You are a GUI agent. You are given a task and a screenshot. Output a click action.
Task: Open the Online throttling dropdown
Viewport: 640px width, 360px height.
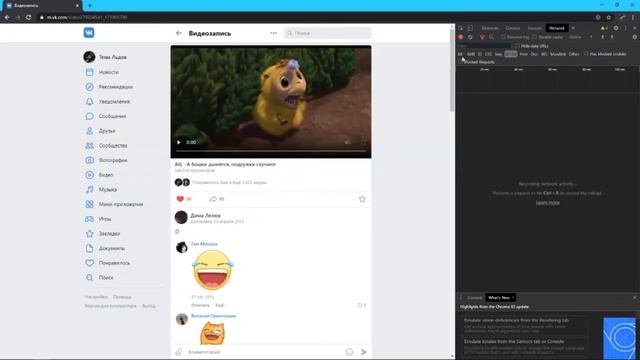(580, 37)
